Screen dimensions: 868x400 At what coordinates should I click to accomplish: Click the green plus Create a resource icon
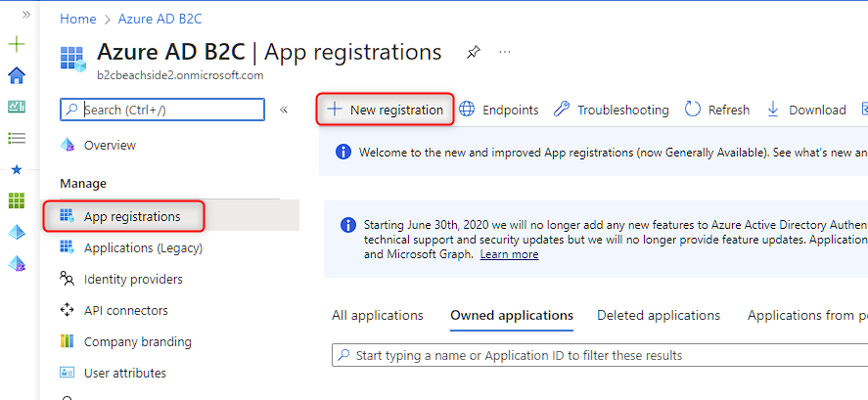[x=18, y=44]
